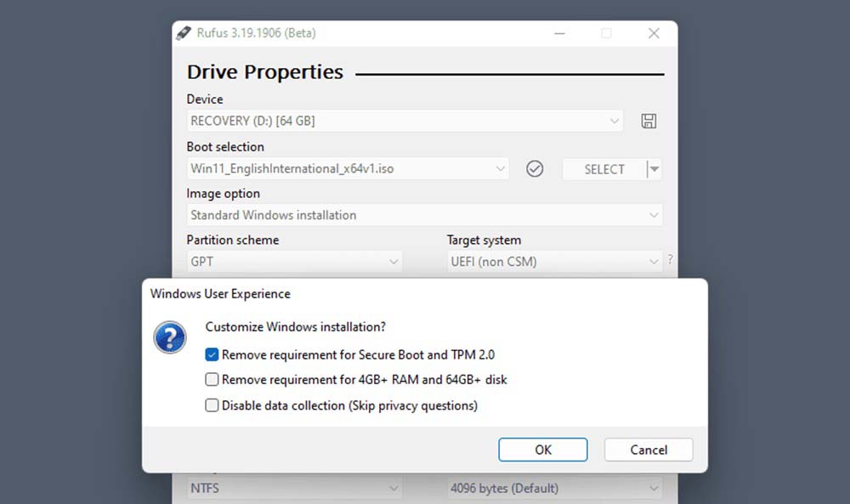
Task: Click the small help mark beside Target system
Action: 670,260
